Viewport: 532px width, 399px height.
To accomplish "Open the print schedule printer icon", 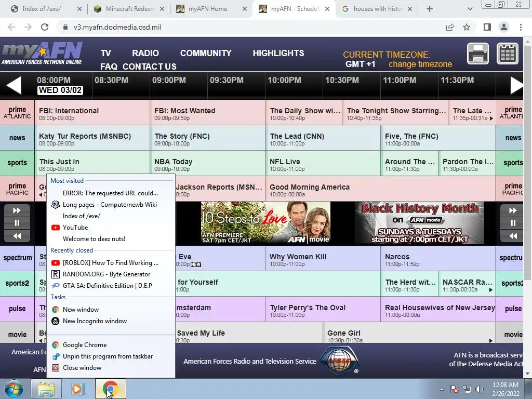I will tap(478, 54).
